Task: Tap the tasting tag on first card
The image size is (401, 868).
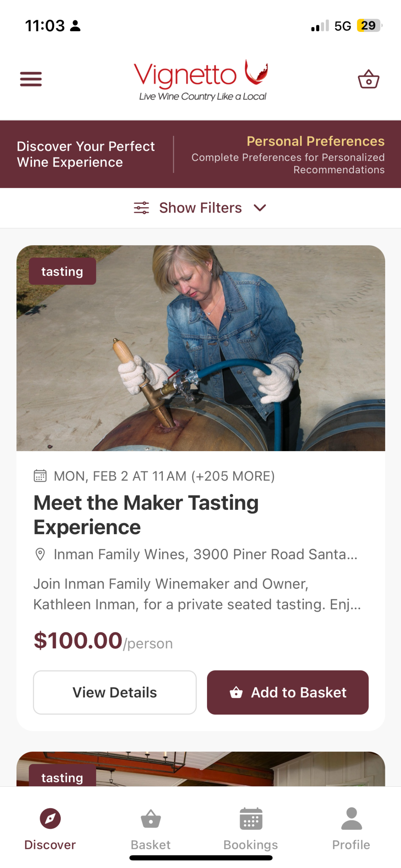Action: tap(62, 271)
